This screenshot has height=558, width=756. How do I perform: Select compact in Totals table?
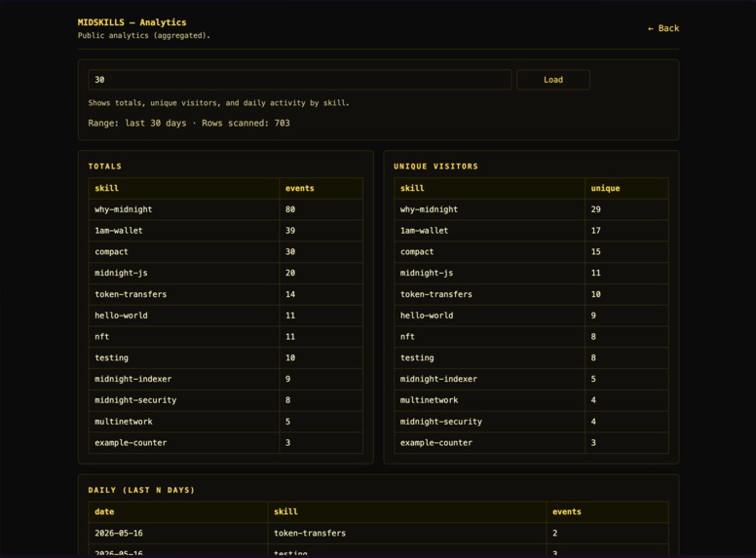[x=111, y=252]
